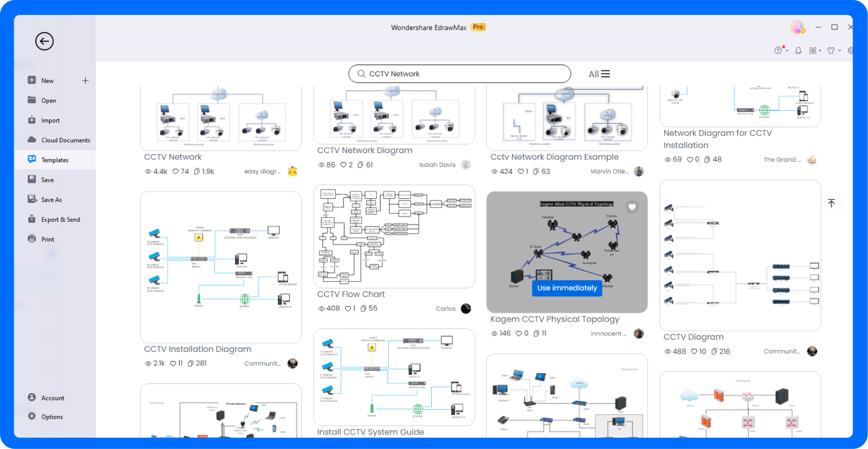Click the New file icon in sidebar
The width and height of the screenshot is (868, 449).
(x=32, y=80)
